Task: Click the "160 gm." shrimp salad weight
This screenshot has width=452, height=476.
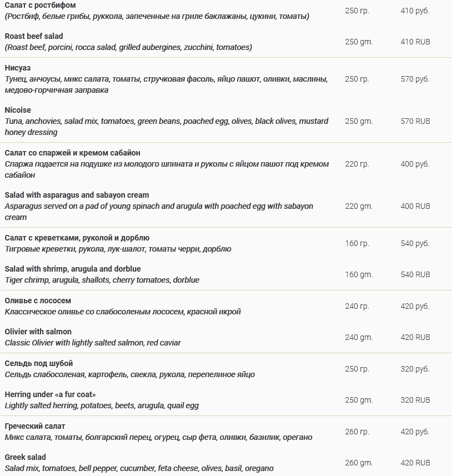Action: [359, 274]
